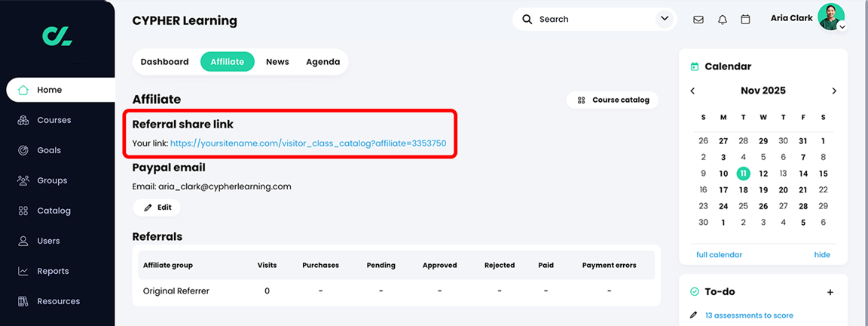Viewport: 868px width, 326px height.
Task: Open the Courses section icon
Action: point(23,120)
